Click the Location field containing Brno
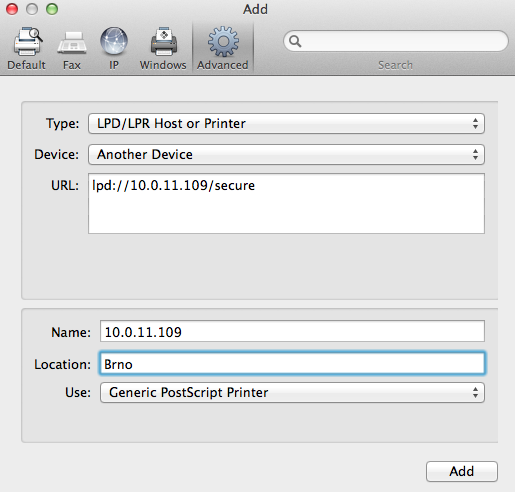 point(292,363)
